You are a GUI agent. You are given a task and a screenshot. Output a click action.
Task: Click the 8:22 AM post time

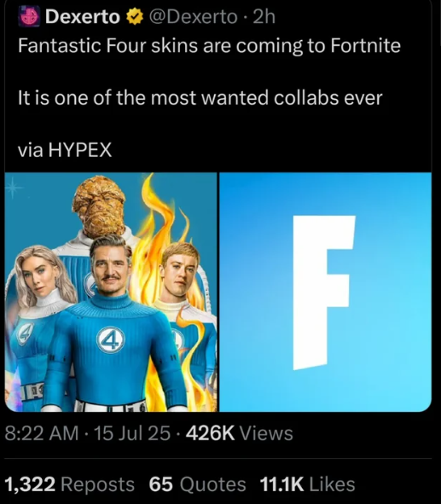(x=42, y=433)
